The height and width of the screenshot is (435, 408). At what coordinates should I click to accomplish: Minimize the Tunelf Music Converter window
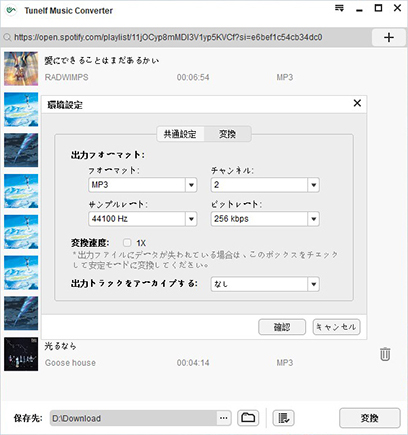(x=359, y=9)
